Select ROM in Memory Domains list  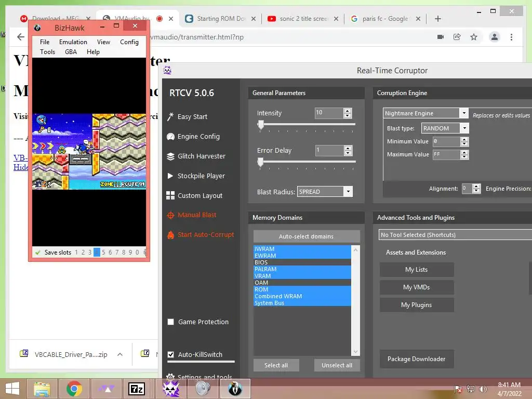coord(302,289)
